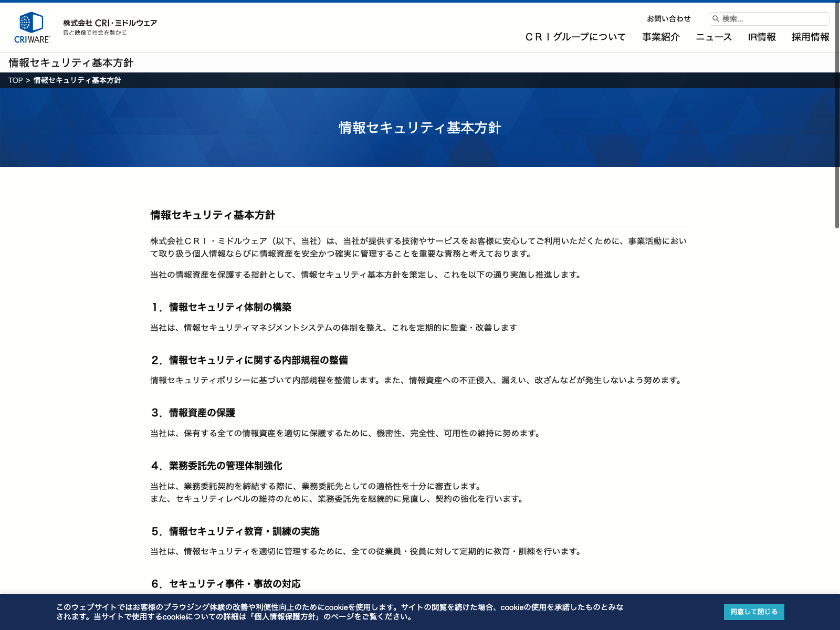Select 採用情報 in the top navigation

810,37
